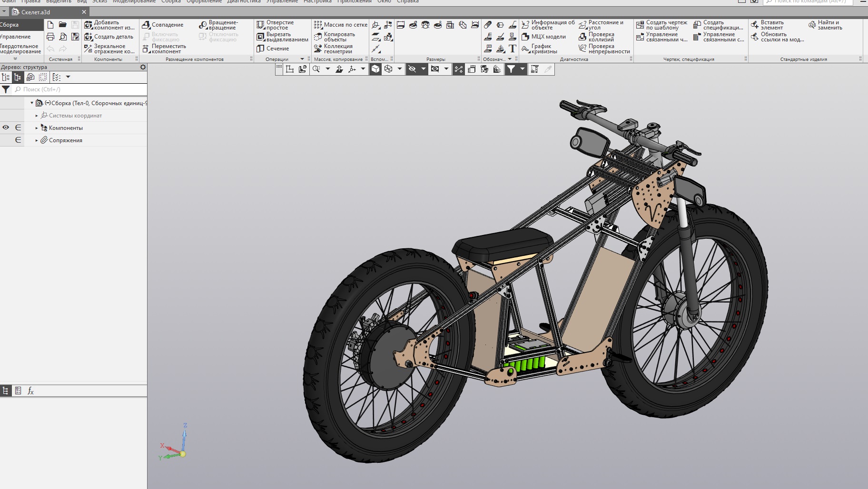Image resolution: width=868 pixels, height=489 pixels.
Task: Click the tree filter funnel icon
Action: pos(6,89)
